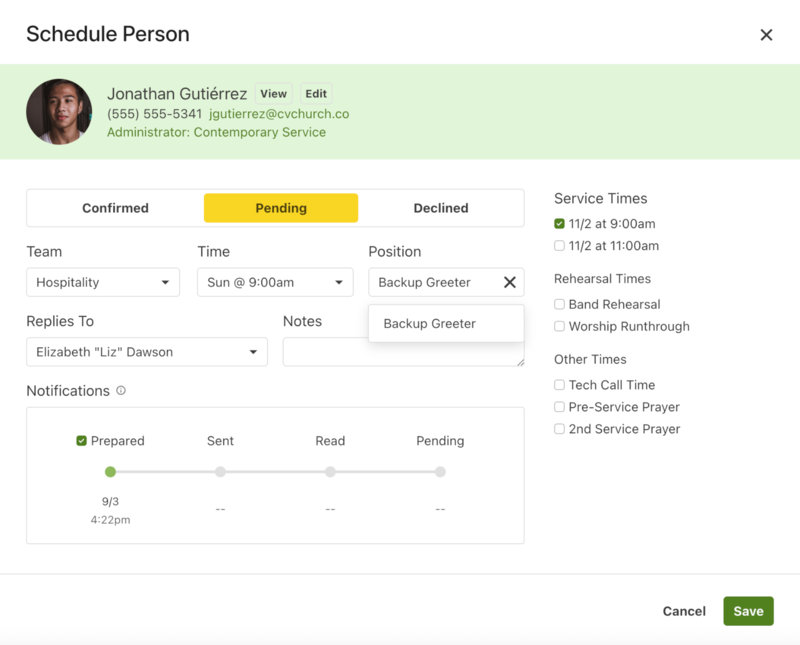The image size is (800, 645).
Task: Open the Replies To dropdown
Action: [x=146, y=351]
